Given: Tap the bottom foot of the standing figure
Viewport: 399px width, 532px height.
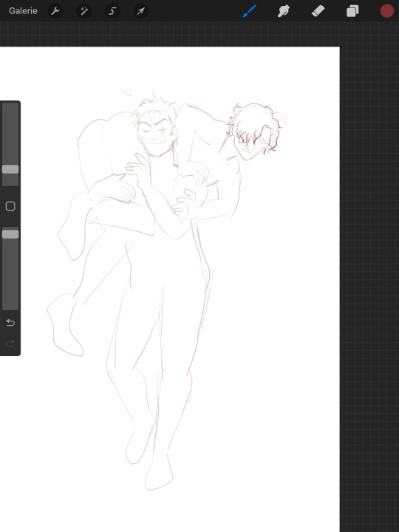Looking at the screenshot, I should pos(159,474).
